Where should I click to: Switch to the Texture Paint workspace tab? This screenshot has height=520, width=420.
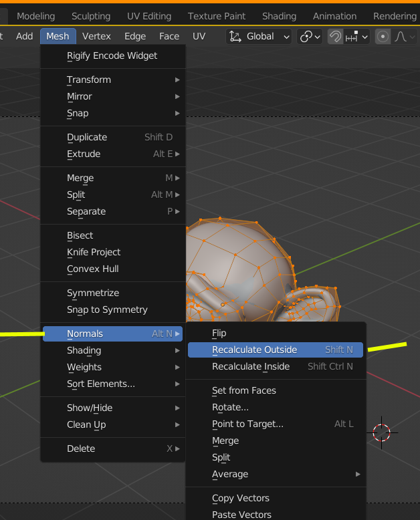pos(217,16)
